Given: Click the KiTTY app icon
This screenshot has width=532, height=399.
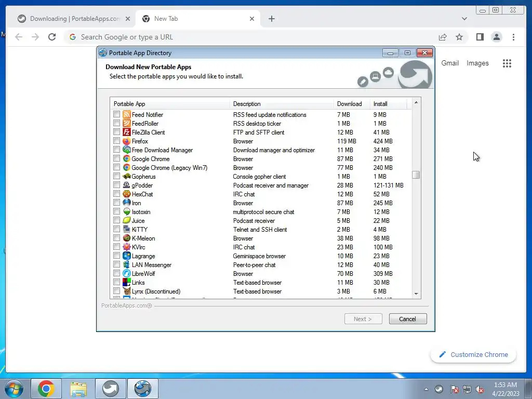Looking at the screenshot, I should [x=127, y=229].
